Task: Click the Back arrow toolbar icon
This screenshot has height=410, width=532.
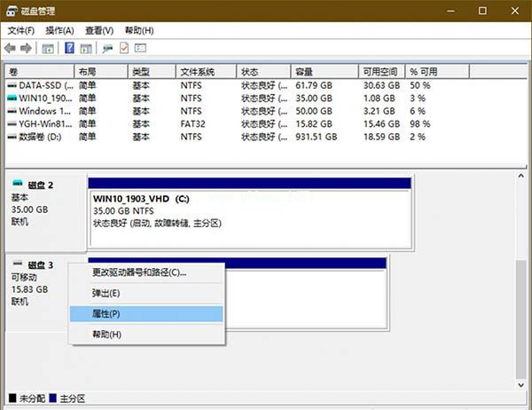Action: [x=10, y=48]
